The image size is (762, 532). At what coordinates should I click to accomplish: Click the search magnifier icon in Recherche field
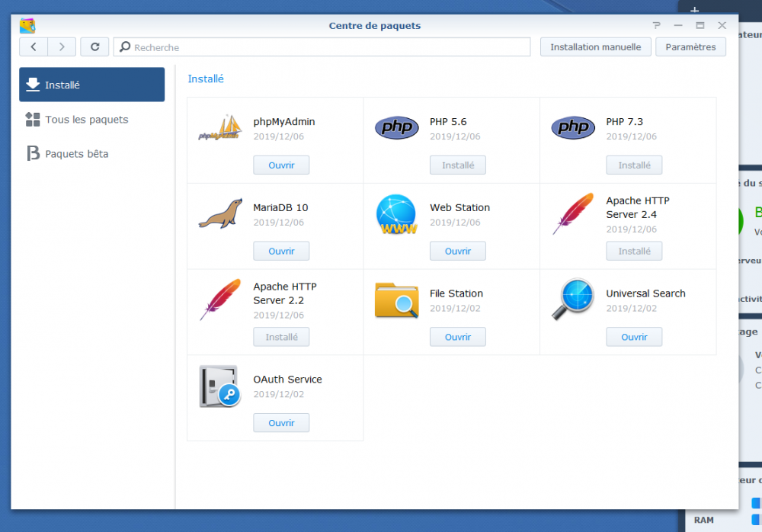125,46
